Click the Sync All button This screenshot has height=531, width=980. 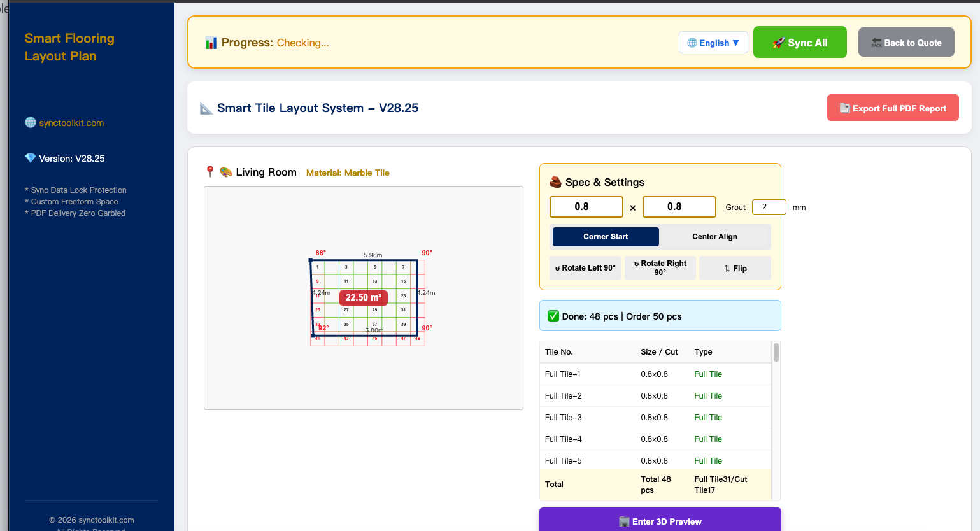click(800, 42)
